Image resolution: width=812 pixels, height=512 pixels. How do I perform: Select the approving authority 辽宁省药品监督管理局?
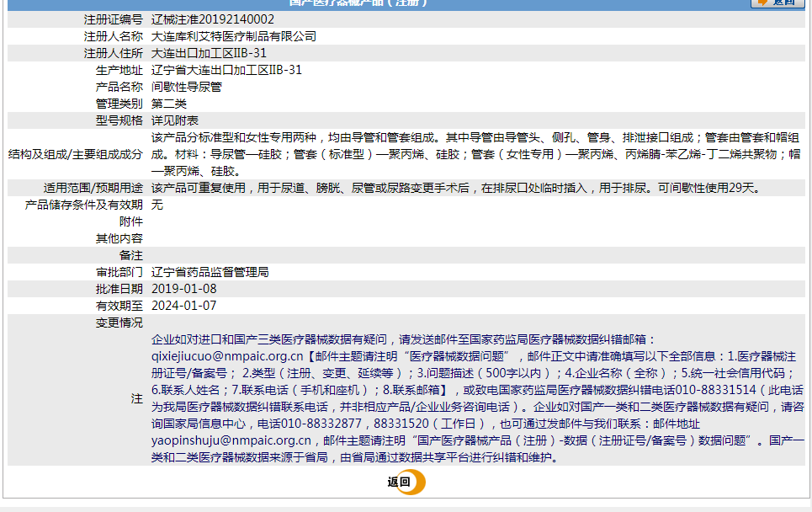point(210,272)
